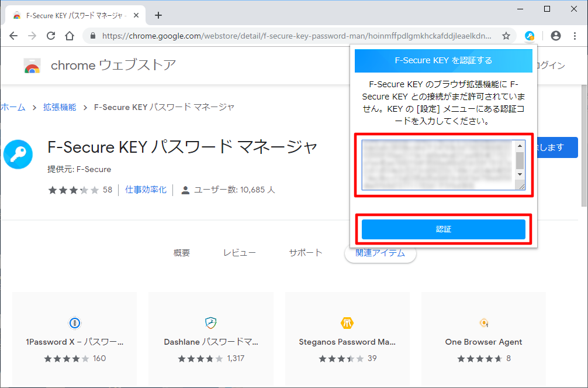
Task: Click the One Browser Agent extension icon
Action: (483, 322)
